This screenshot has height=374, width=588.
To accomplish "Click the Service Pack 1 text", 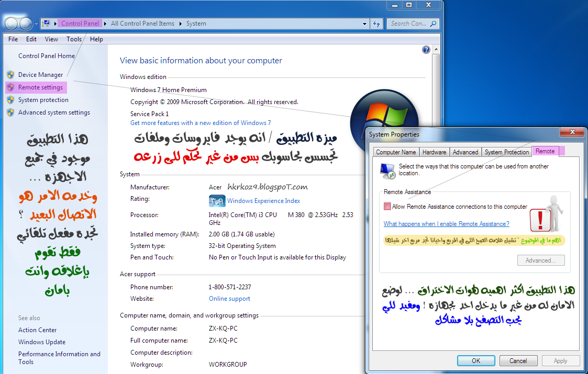I will tap(150, 114).
